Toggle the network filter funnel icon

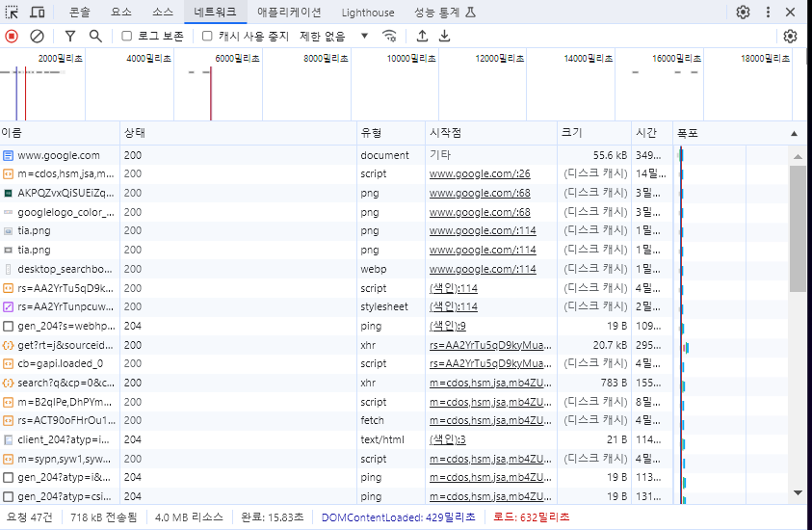click(x=70, y=36)
